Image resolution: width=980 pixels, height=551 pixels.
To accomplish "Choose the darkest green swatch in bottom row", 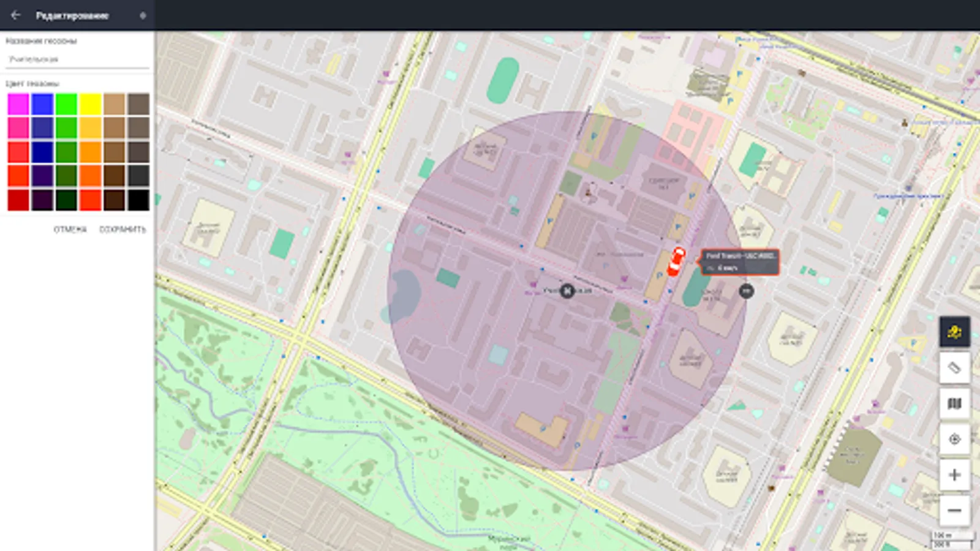I will (66, 200).
